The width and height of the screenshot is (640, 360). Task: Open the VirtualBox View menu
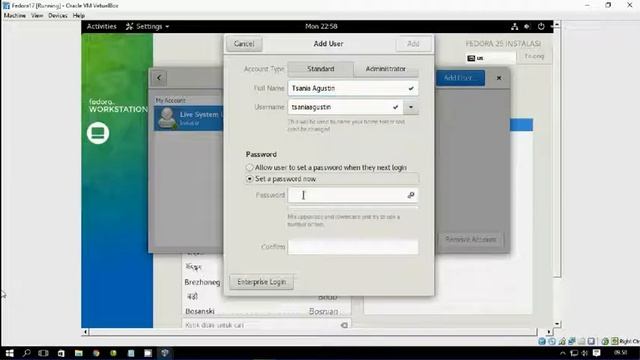37,16
